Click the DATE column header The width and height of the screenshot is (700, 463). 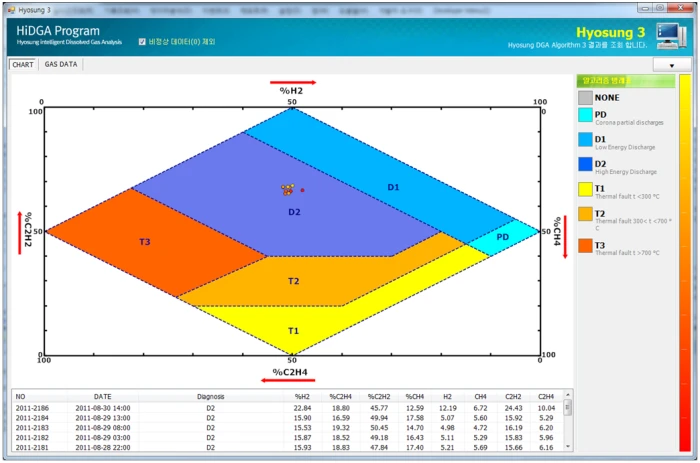pos(103,396)
